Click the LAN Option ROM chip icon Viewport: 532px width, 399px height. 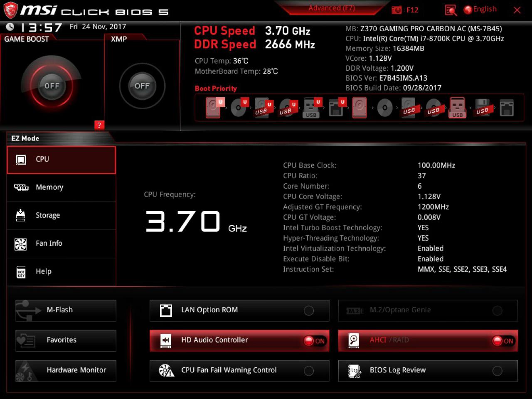(166, 310)
